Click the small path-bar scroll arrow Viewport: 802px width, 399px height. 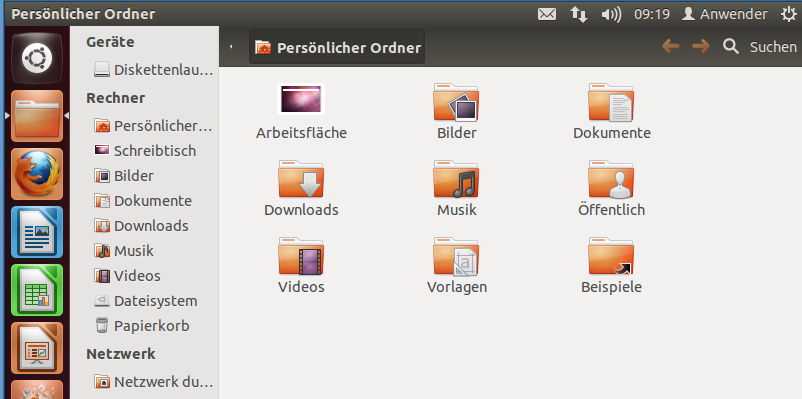tap(231, 47)
